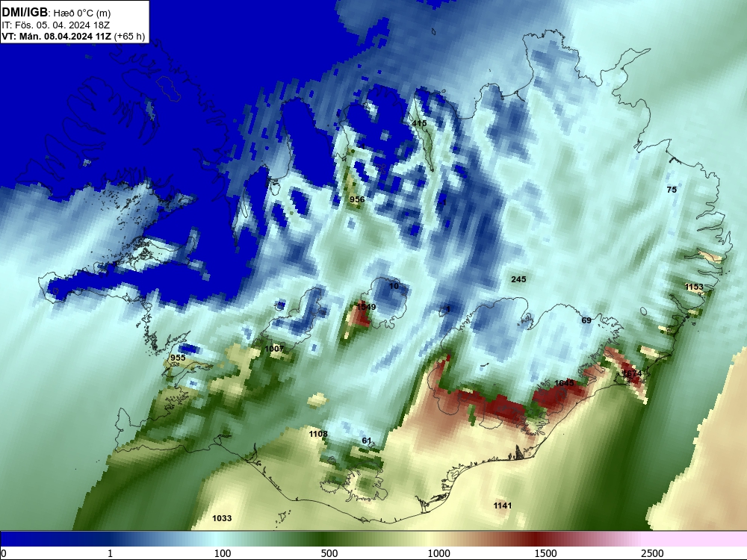Click the 1153 value on the map
Screen dimensions: 747x560
pyautogui.click(x=694, y=287)
